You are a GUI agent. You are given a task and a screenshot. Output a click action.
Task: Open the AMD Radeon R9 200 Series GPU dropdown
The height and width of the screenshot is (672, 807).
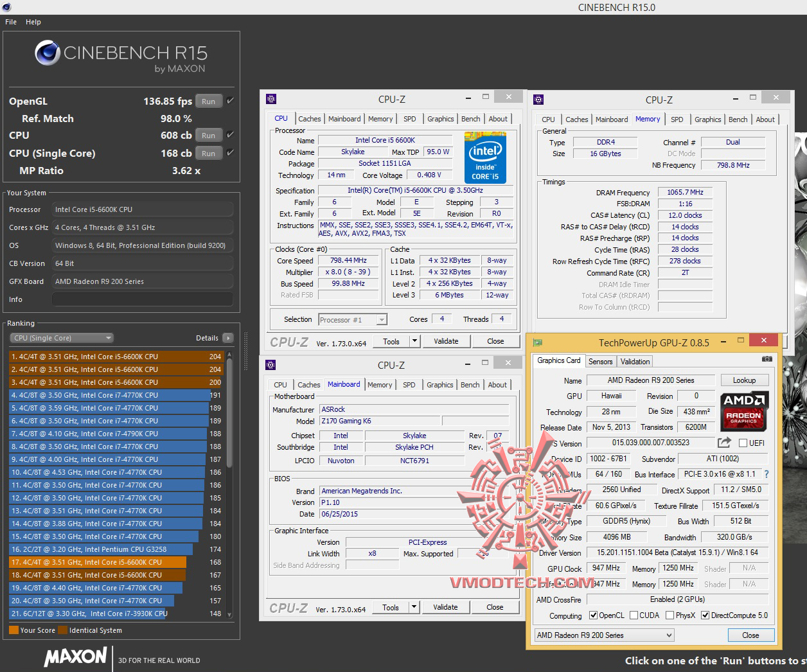tap(605, 635)
